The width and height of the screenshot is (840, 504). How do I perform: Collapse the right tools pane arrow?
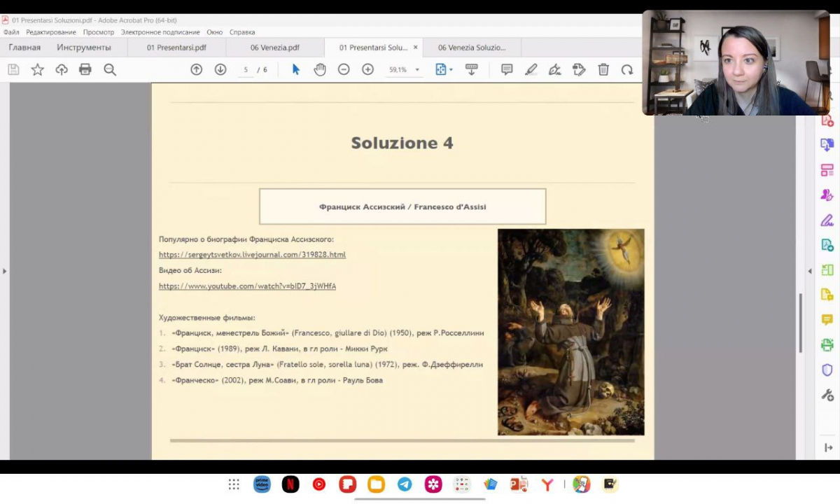click(x=810, y=271)
